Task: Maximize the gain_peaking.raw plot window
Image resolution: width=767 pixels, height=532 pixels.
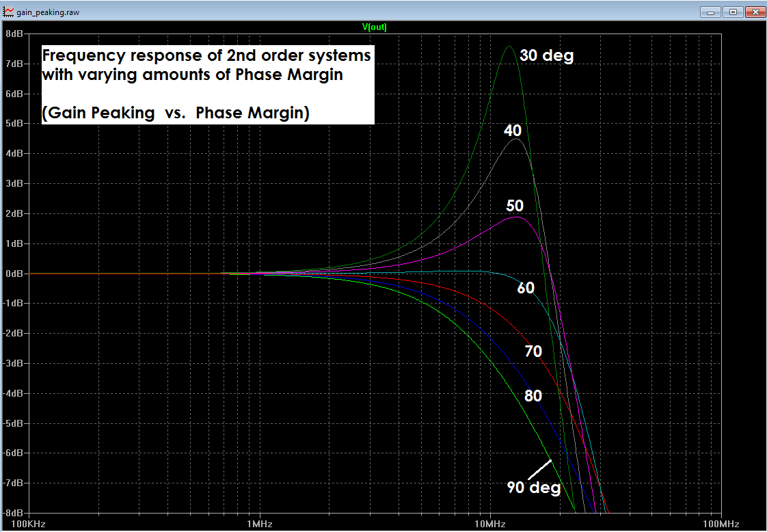Action: coord(733,12)
